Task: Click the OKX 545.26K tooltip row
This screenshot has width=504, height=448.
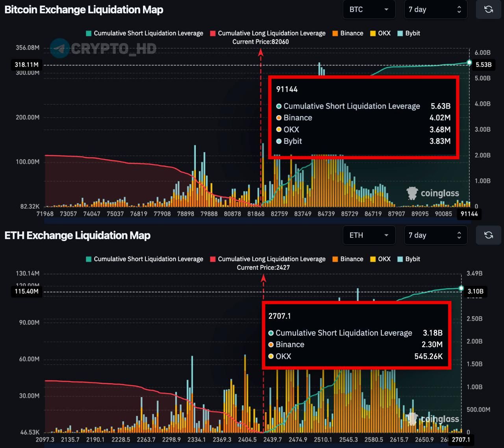Action: (356, 356)
